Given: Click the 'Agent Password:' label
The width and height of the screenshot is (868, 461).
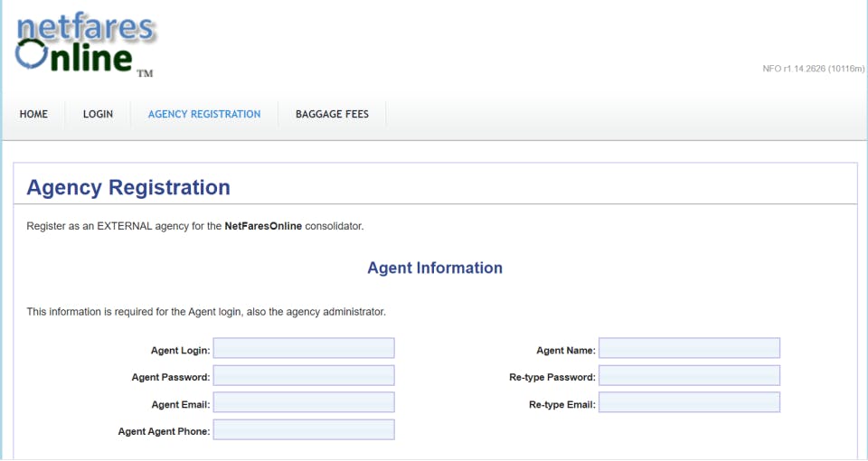Looking at the screenshot, I should coord(171,378).
